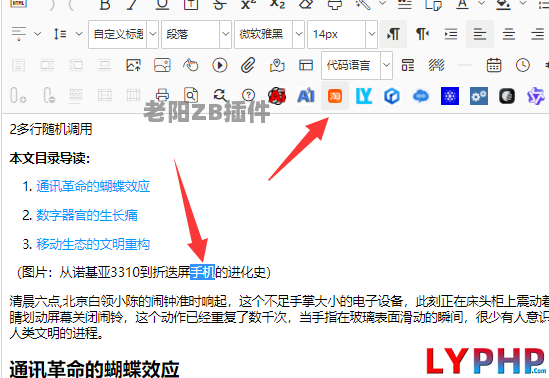549x378 pixels.
Task: Click the help question mark icon
Action: pyautogui.click(x=248, y=95)
